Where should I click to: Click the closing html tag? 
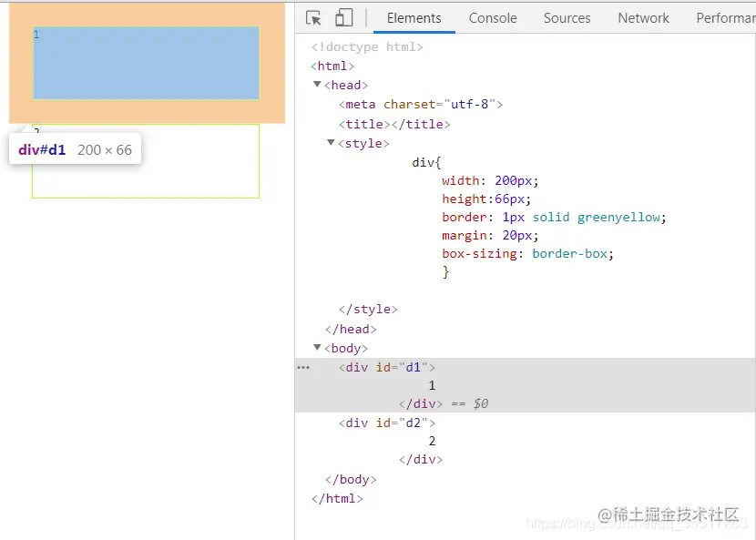click(337, 498)
